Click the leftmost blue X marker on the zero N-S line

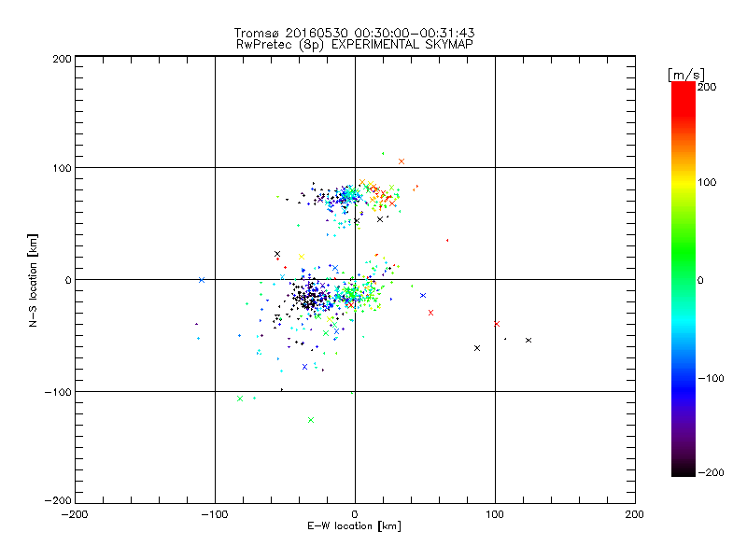(x=202, y=280)
